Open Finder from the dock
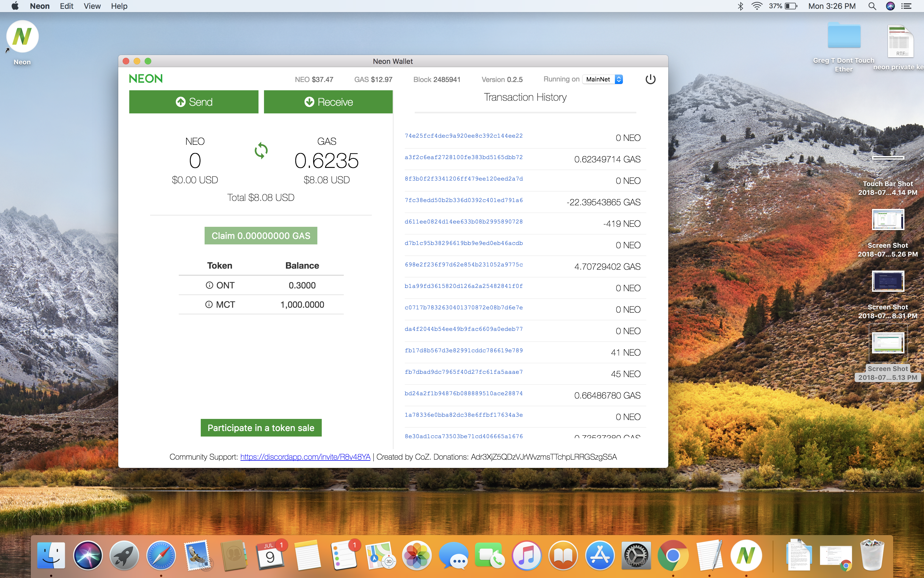 coord(51,555)
